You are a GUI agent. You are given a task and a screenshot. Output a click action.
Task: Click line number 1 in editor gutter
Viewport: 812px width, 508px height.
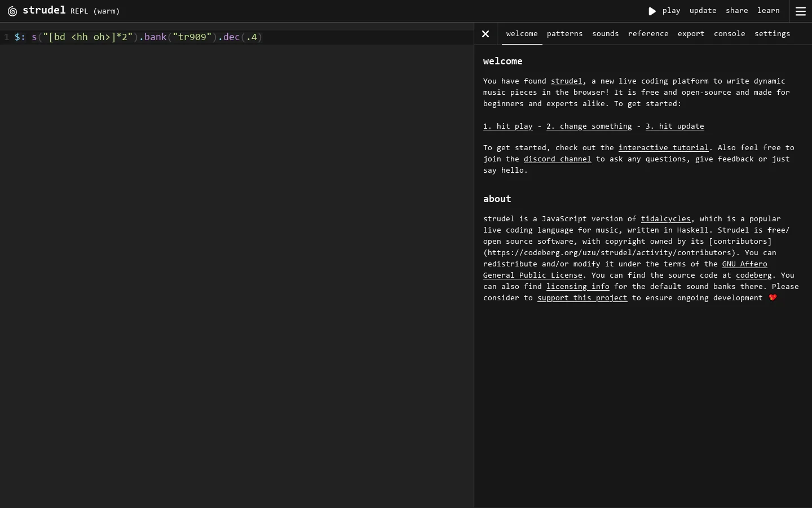(6, 37)
